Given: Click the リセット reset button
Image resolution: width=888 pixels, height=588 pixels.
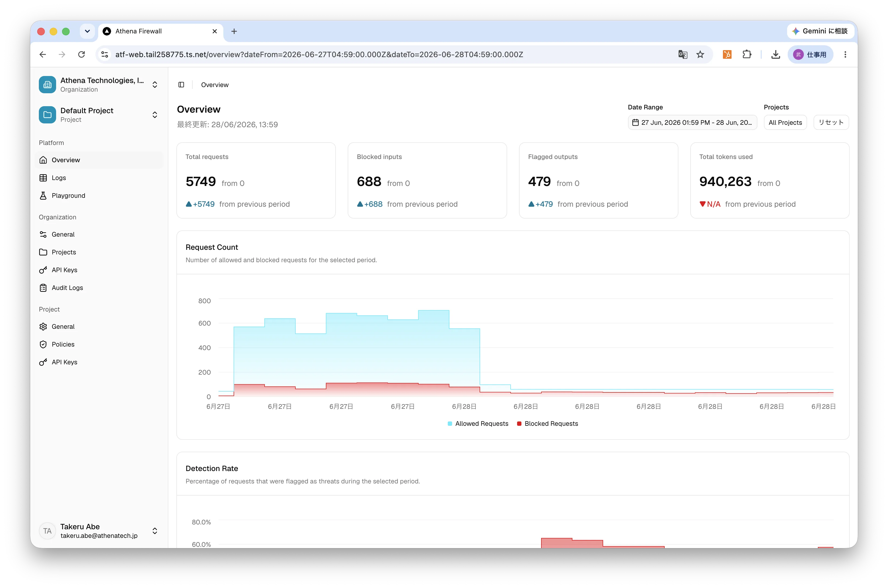Looking at the screenshot, I should pos(831,123).
